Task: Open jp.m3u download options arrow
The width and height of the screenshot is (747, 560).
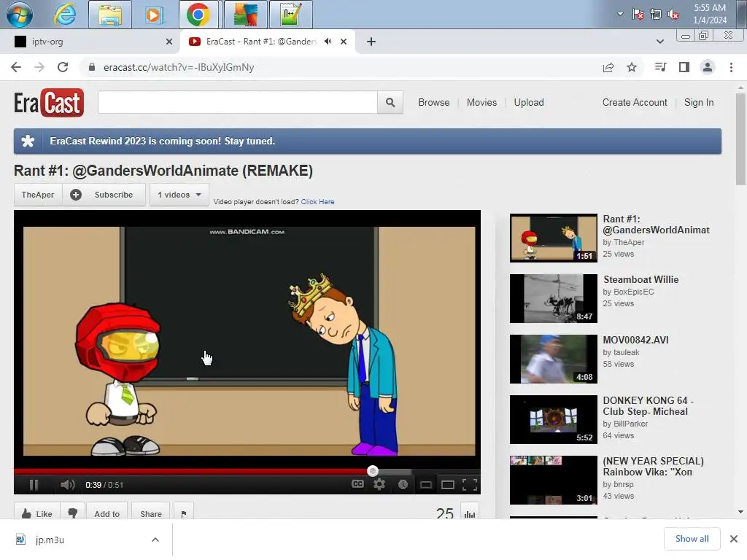Action: [x=155, y=540]
